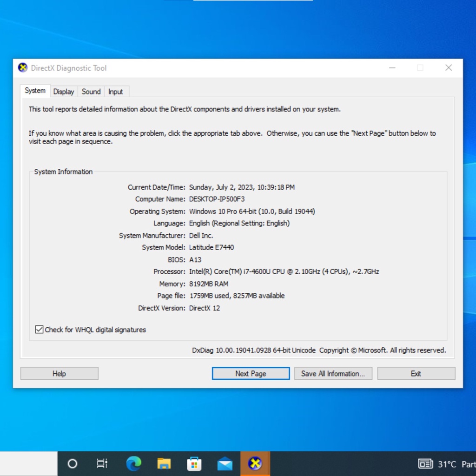This screenshot has width=476, height=476.
Task: Open the Input tab
Action: [116, 92]
